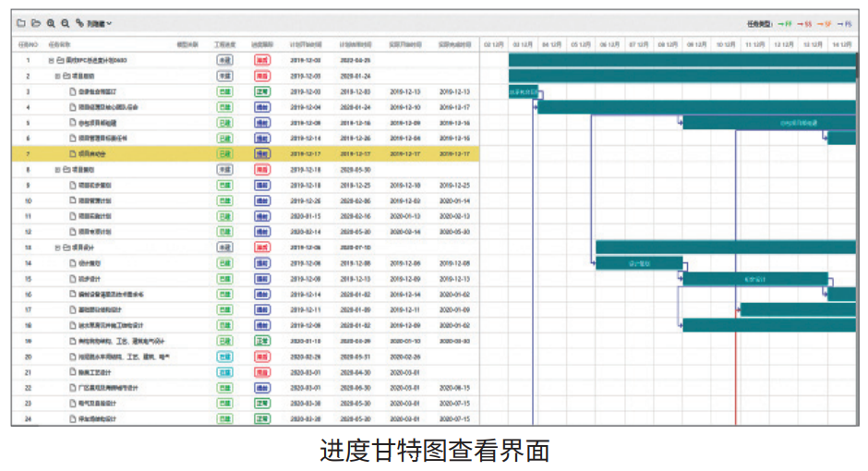Click the Gantt bar for row 15
Screen dimensions: 868x471
pyautogui.click(x=755, y=279)
